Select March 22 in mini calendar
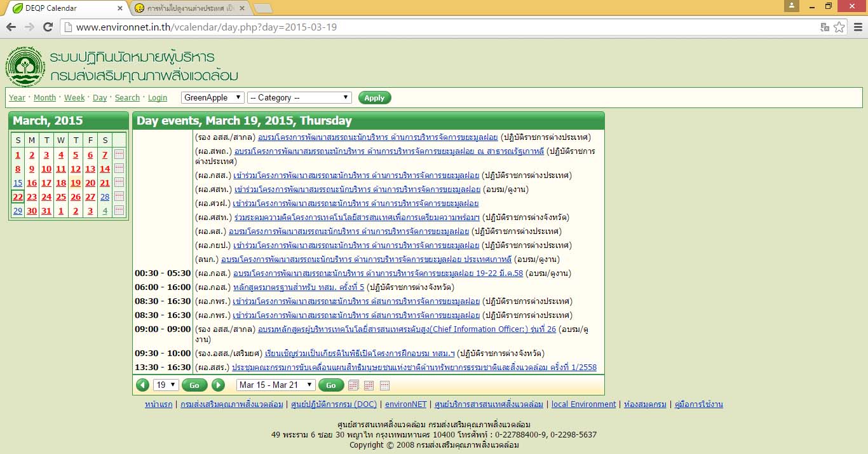This screenshot has height=454, width=868. [x=18, y=196]
